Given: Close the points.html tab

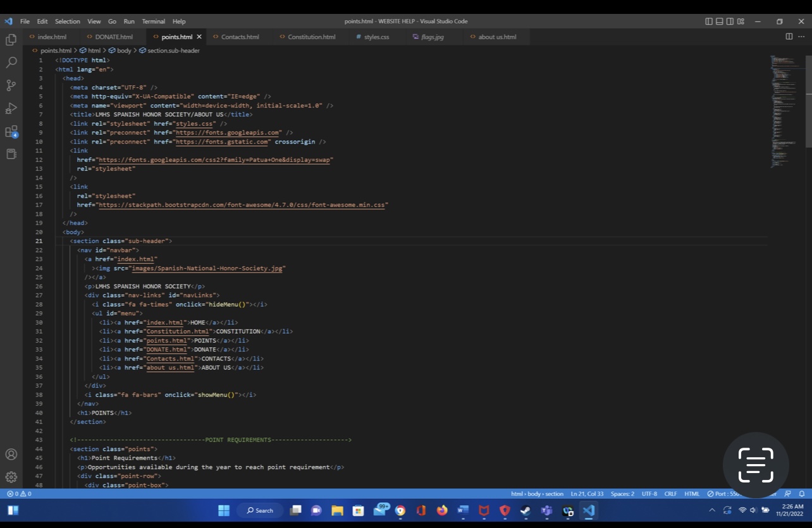Looking at the screenshot, I should 199,37.
